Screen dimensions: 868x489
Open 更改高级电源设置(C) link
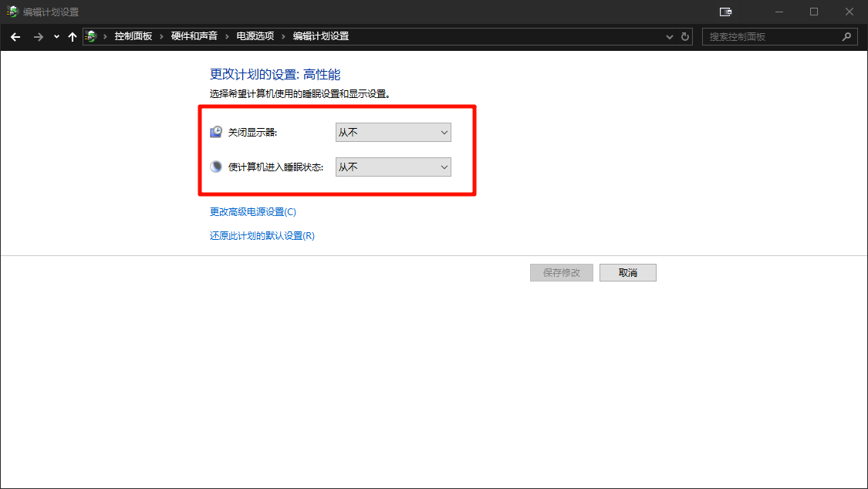pos(253,212)
